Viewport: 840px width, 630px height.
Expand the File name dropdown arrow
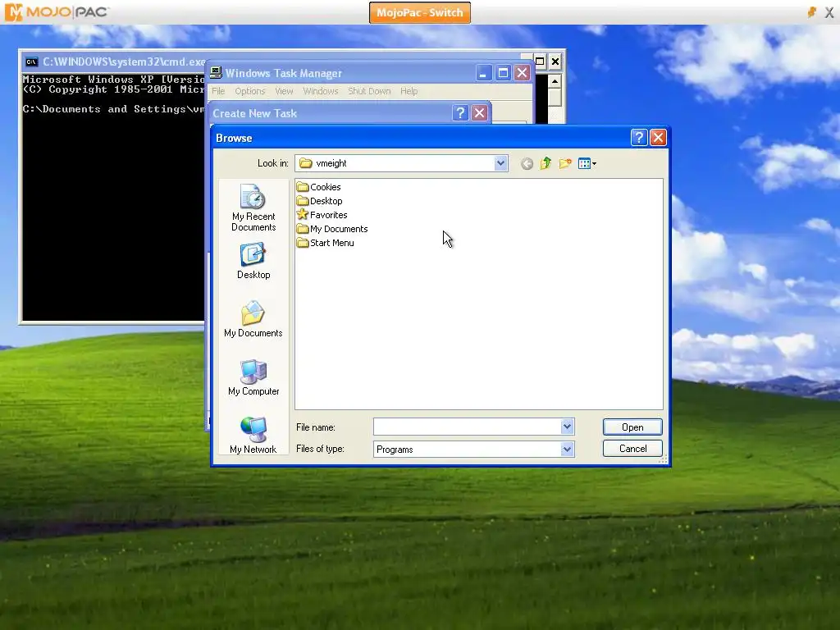(568, 427)
